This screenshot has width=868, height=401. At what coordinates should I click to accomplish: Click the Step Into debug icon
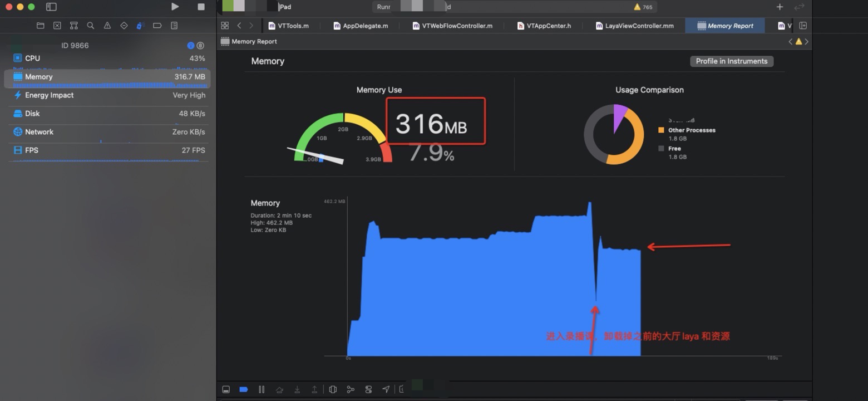pos(297,389)
